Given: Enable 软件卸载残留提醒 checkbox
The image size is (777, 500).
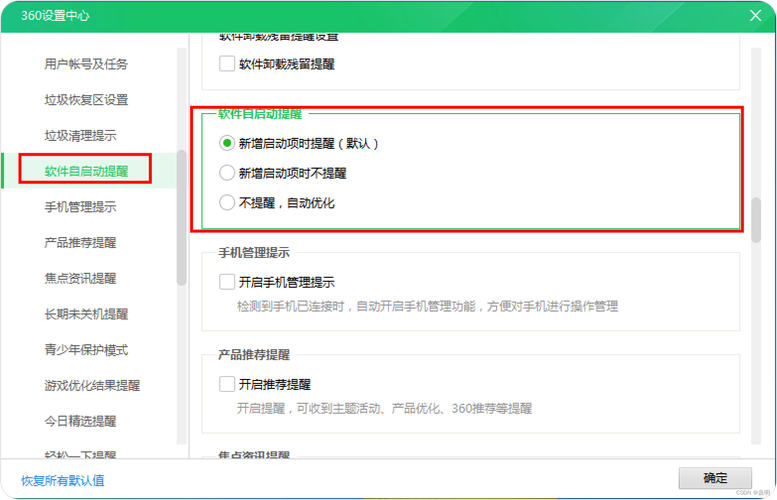Looking at the screenshot, I should [x=227, y=63].
